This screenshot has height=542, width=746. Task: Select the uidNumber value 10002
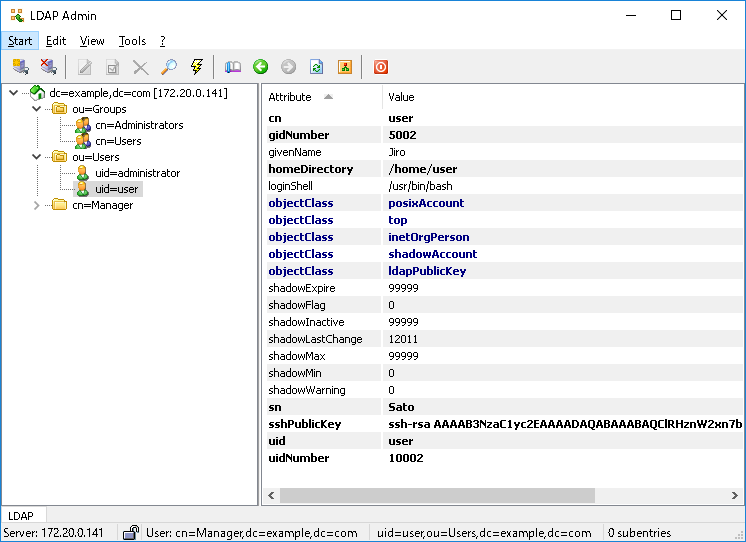pos(406,458)
